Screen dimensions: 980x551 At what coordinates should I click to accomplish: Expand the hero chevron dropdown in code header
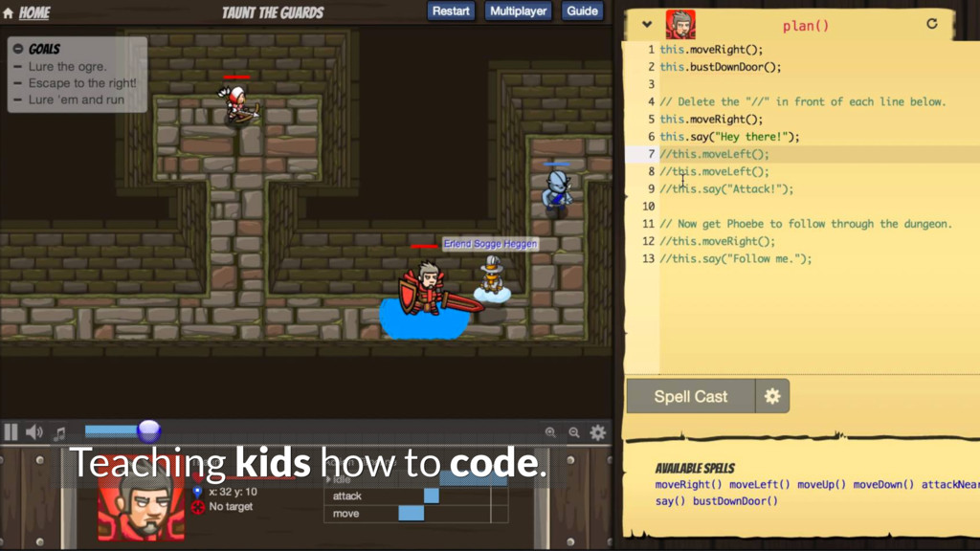point(647,24)
